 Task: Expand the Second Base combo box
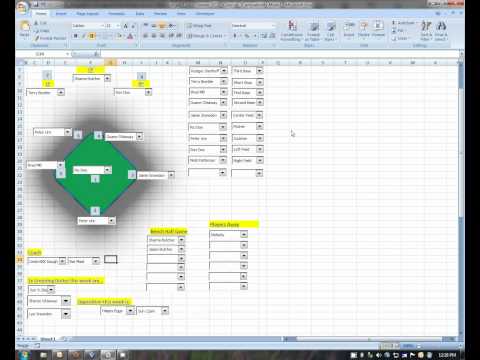260,102
